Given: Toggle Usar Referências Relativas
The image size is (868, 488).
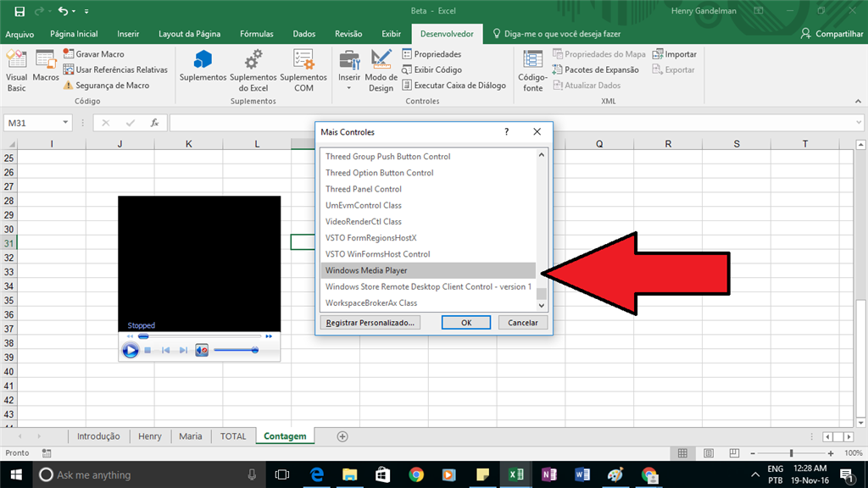Looking at the screenshot, I should (115, 69).
